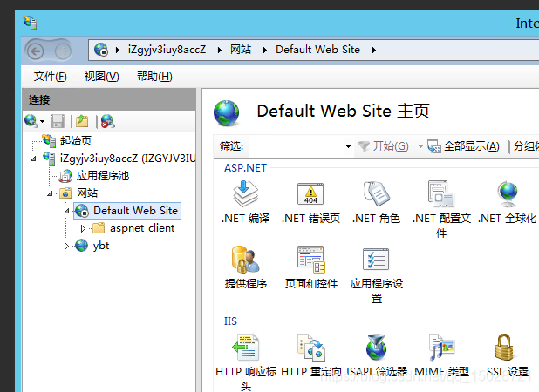Collapse the Default Web Site node
This screenshot has height=392, width=539.
66,211
